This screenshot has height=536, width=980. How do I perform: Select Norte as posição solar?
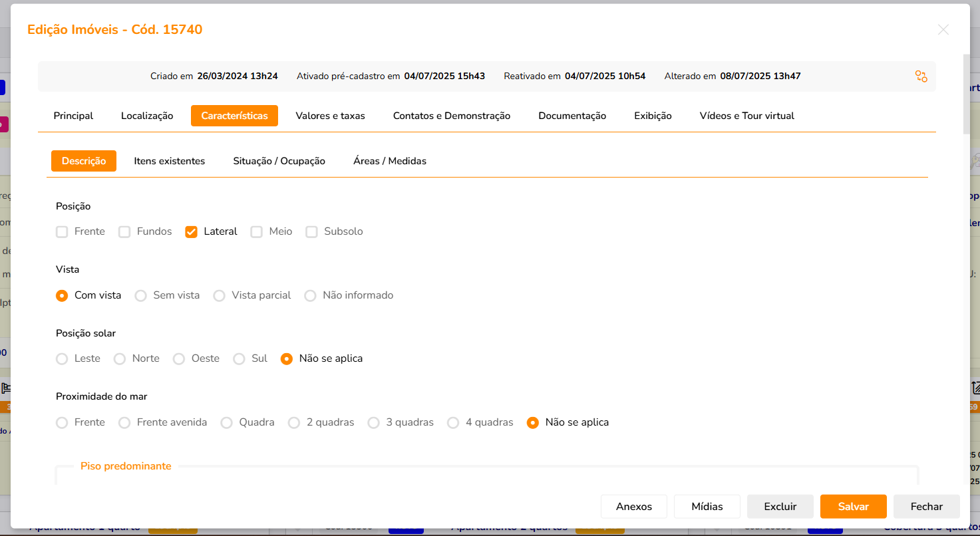point(120,359)
